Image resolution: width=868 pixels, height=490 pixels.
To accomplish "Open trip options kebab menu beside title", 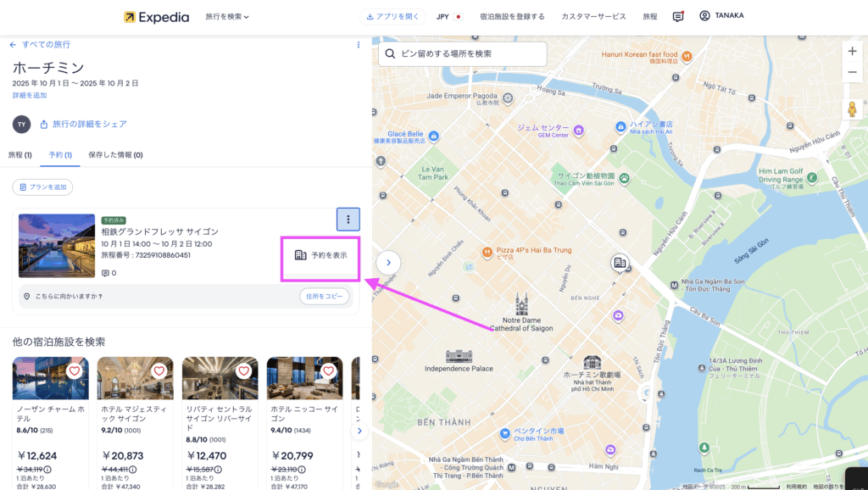I will 359,45.
